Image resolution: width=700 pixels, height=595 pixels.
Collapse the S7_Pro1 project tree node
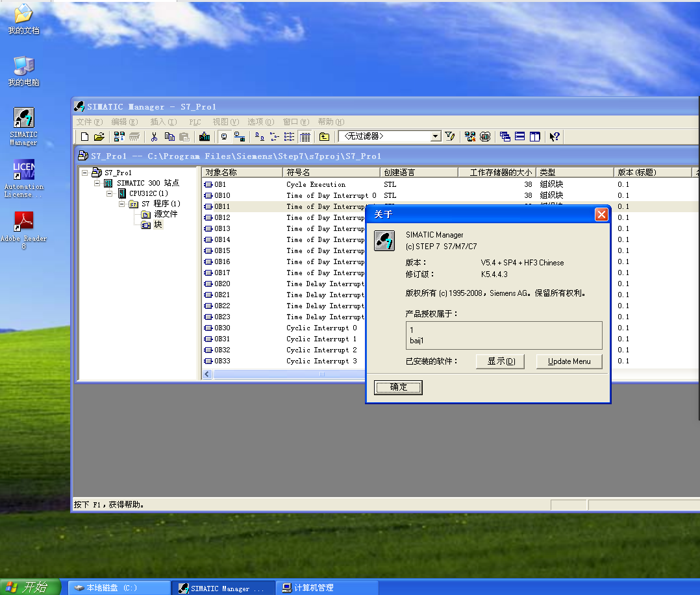point(85,173)
